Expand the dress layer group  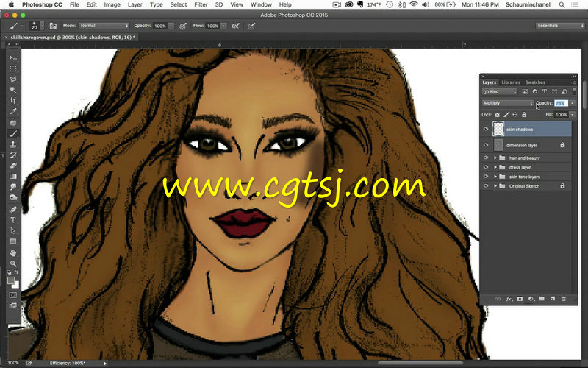coord(495,167)
